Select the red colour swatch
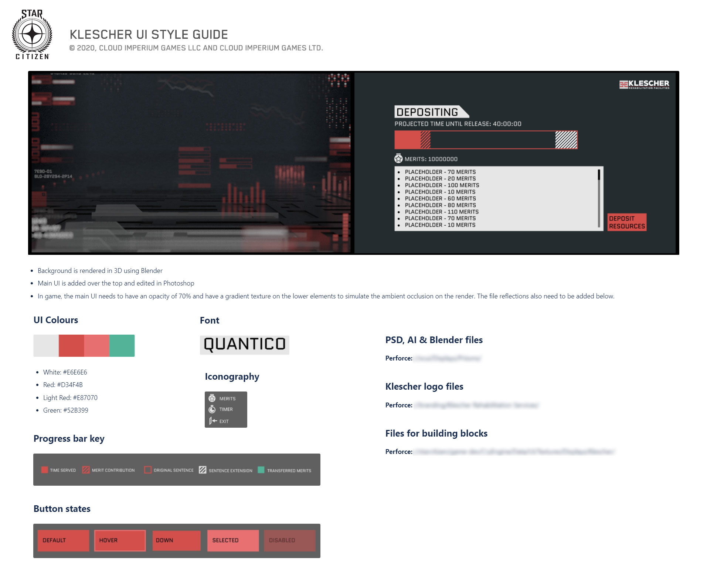Screen dimensions: 714x588 coord(71,346)
